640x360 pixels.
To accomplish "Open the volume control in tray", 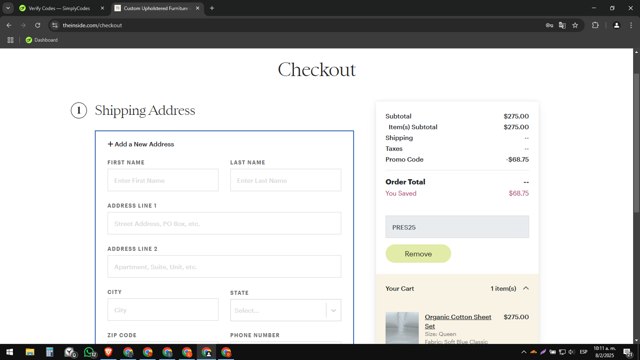I will click(x=571, y=352).
